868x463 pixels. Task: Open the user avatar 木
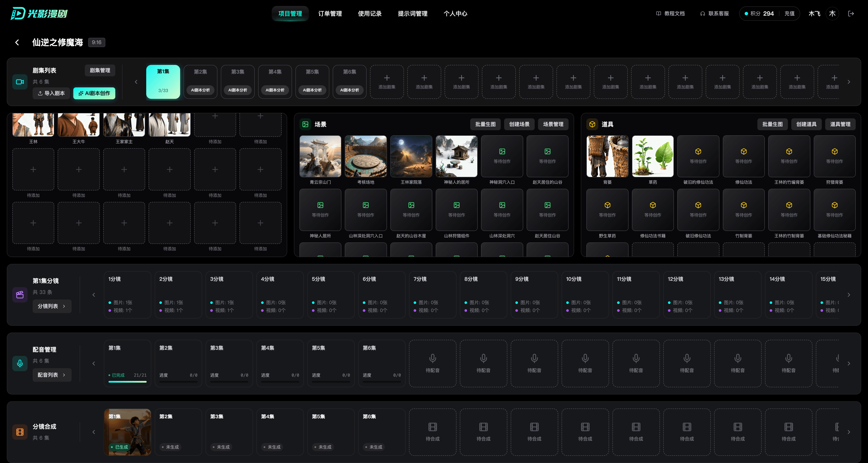[832, 14]
